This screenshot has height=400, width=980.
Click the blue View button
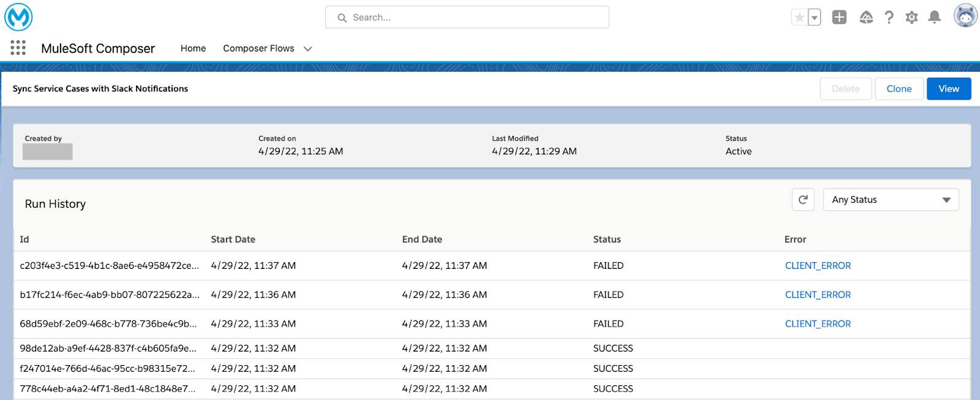point(949,89)
